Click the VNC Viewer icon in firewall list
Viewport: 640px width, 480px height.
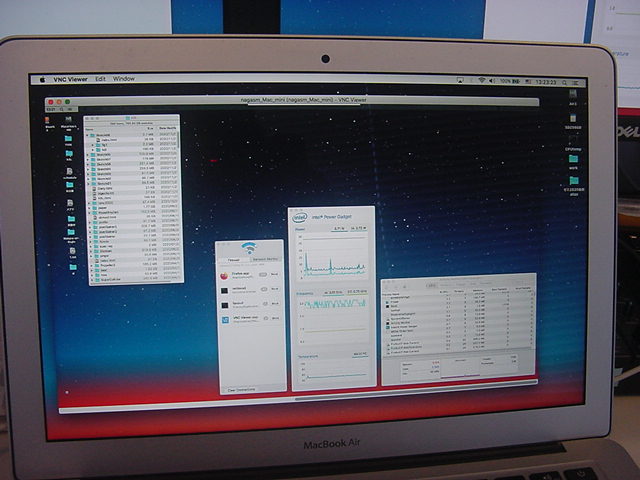point(225,320)
